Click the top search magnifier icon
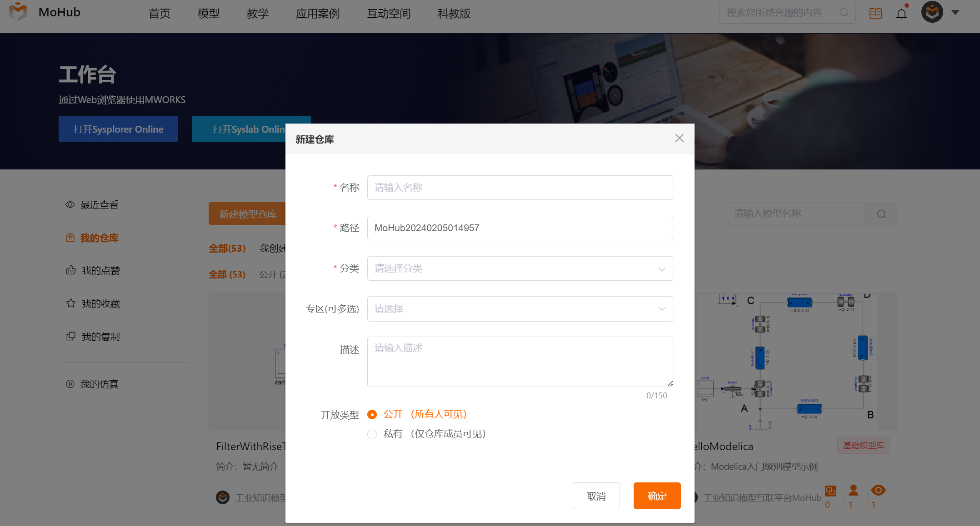This screenshot has width=980, height=526. (844, 13)
